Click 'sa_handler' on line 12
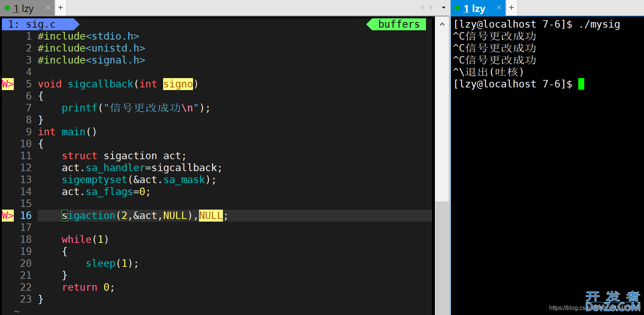The image size is (644, 315). pyautogui.click(x=115, y=168)
